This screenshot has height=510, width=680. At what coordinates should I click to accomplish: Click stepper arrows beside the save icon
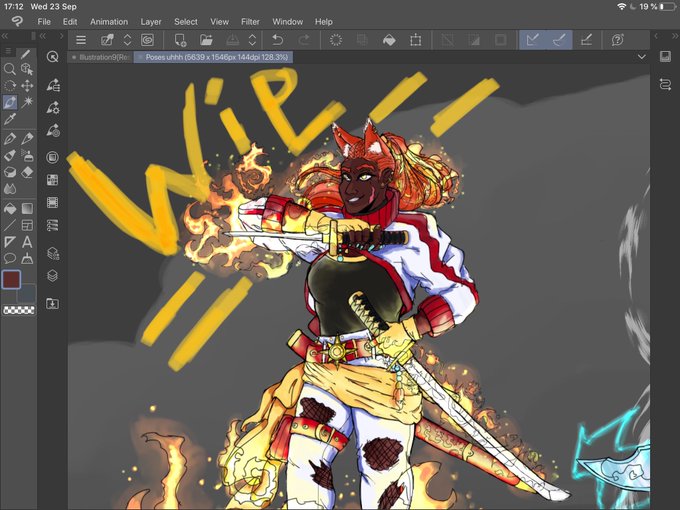click(x=252, y=40)
